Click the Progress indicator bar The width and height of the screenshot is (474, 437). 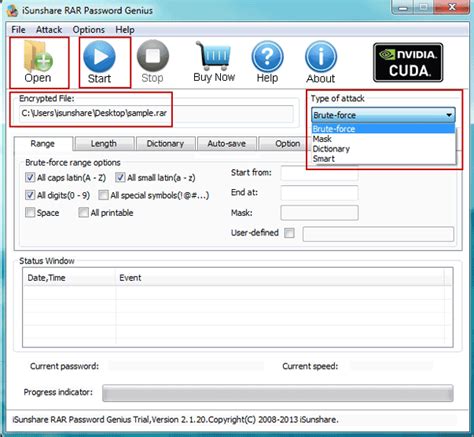(278, 393)
